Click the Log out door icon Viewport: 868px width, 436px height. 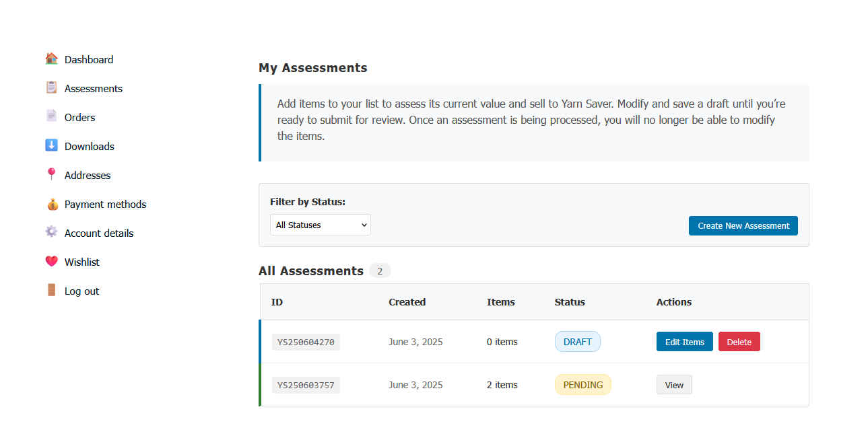(52, 290)
